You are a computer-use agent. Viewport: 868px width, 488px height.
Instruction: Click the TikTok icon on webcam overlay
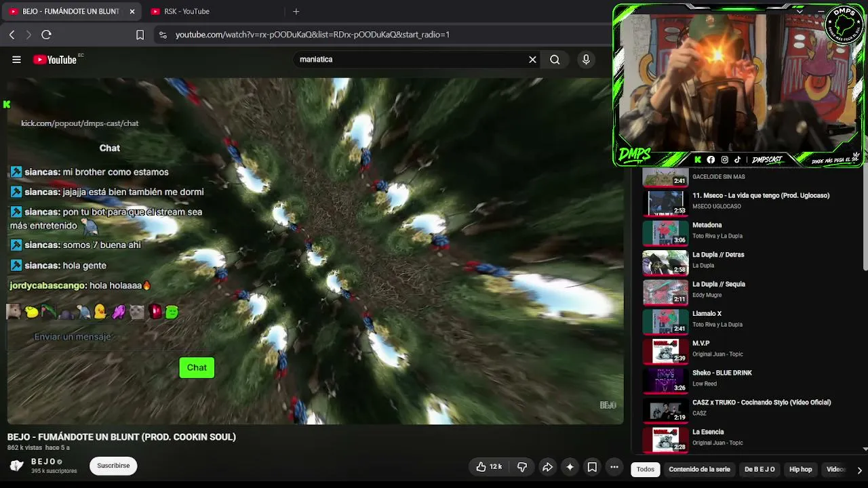tap(737, 160)
